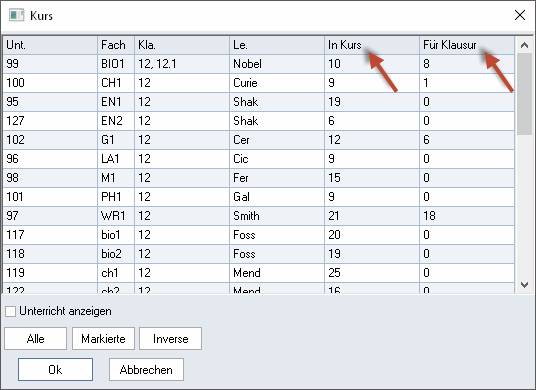Click the Le. column header
The image size is (536, 390).
pos(277,45)
